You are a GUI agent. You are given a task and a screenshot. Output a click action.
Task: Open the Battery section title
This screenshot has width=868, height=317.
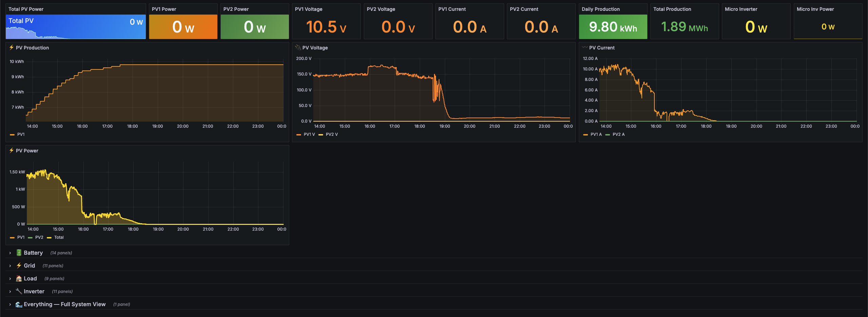(x=33, y=253)
